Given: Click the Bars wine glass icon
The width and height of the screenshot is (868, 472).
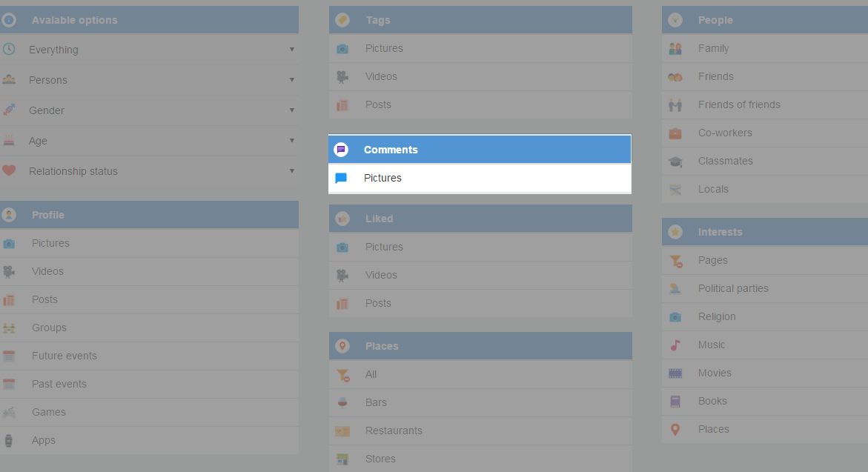Looking at the screenshot, I should point(342,403).
